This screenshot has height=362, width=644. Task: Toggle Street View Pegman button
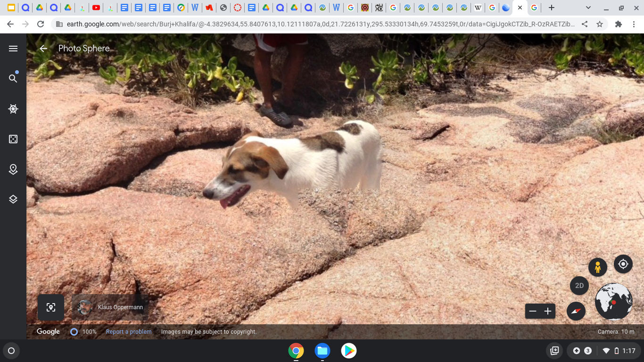(x=597, y=267)
